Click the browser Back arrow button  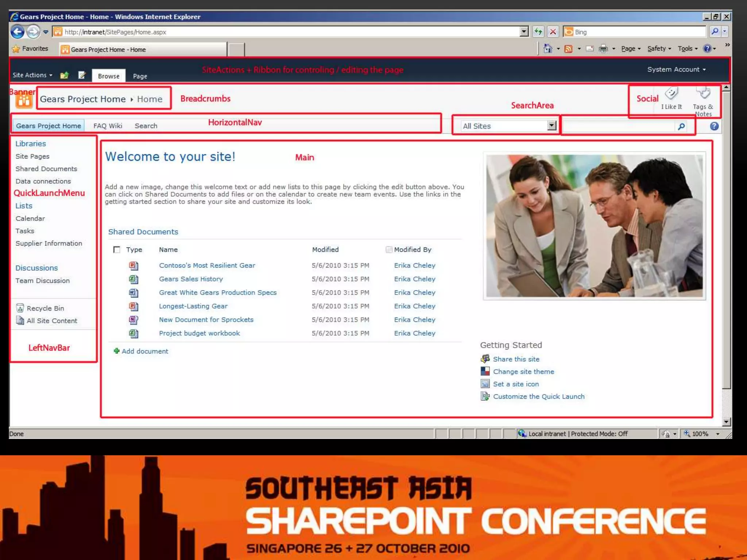tap(17, 32)
